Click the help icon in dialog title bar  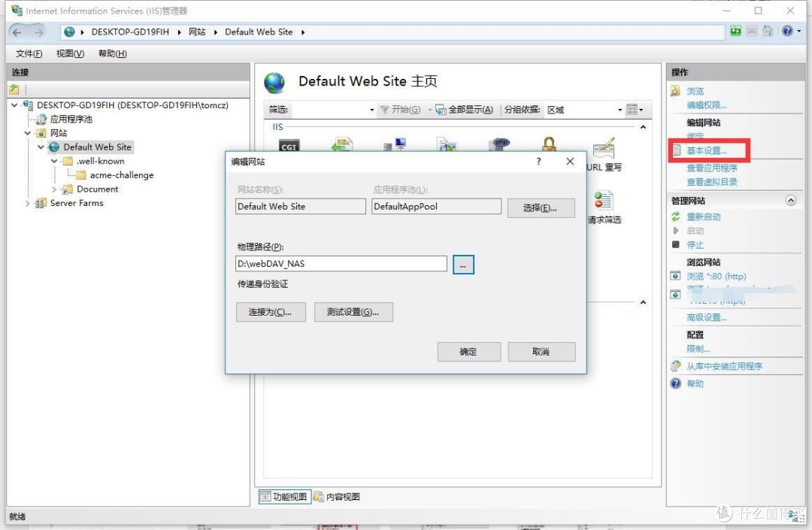click(x=538, y=162)
